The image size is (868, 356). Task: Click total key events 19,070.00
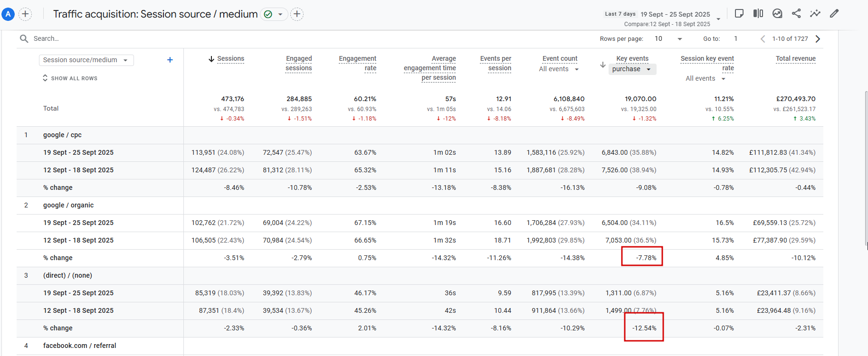pos(640,99)
